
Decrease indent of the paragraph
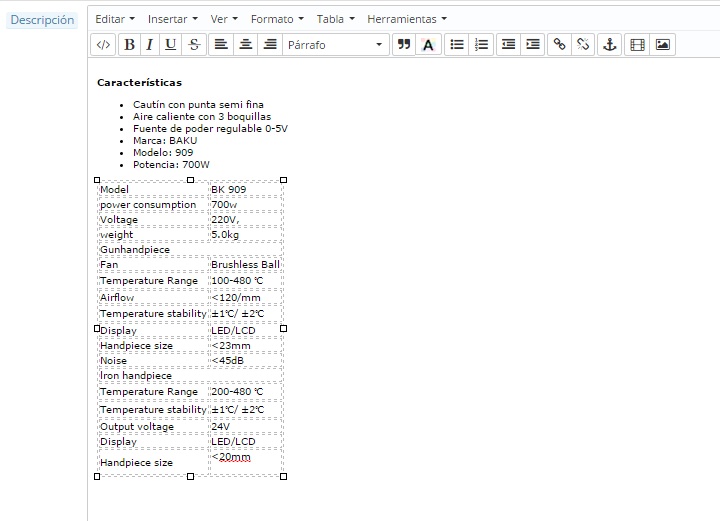[508, 45]
